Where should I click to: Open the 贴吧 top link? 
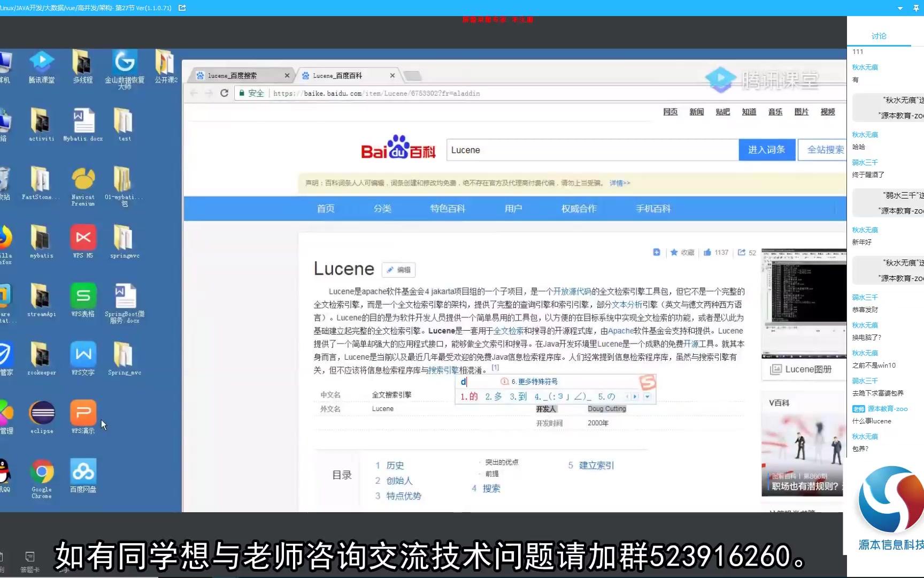[x=722, y=112]
